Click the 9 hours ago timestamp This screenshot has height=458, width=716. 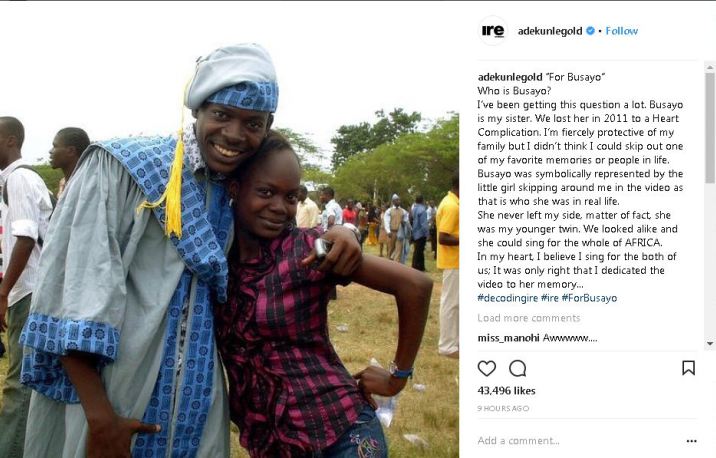point(503,408)
